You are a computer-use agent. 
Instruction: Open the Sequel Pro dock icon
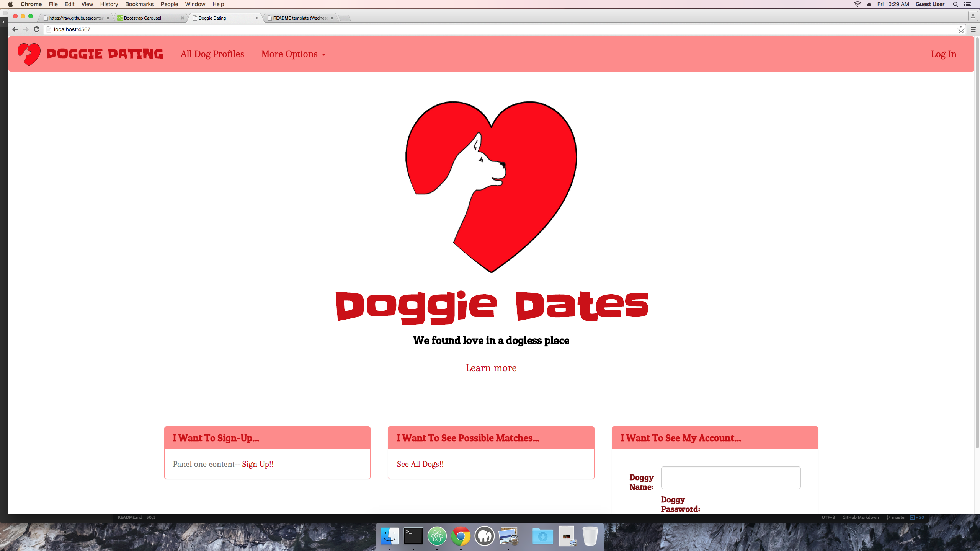[x=485, y=536]
